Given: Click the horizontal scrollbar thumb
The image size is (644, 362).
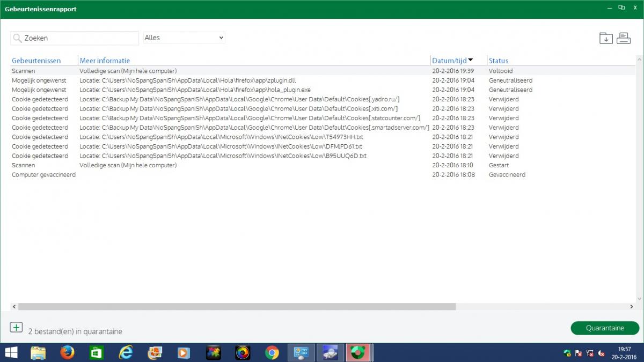Looking at the screenshot, I should pyautogui.click(x=237, y=306).
